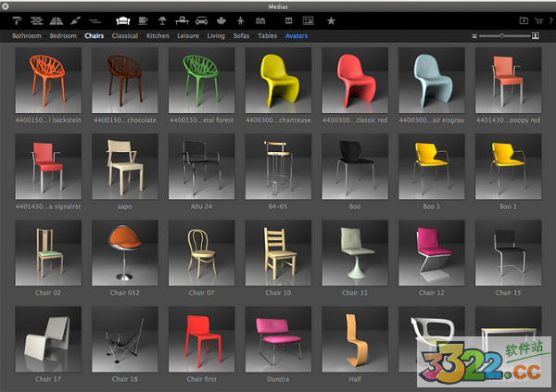Click the import media download icon
556x392 pixels.
point(524,19)
